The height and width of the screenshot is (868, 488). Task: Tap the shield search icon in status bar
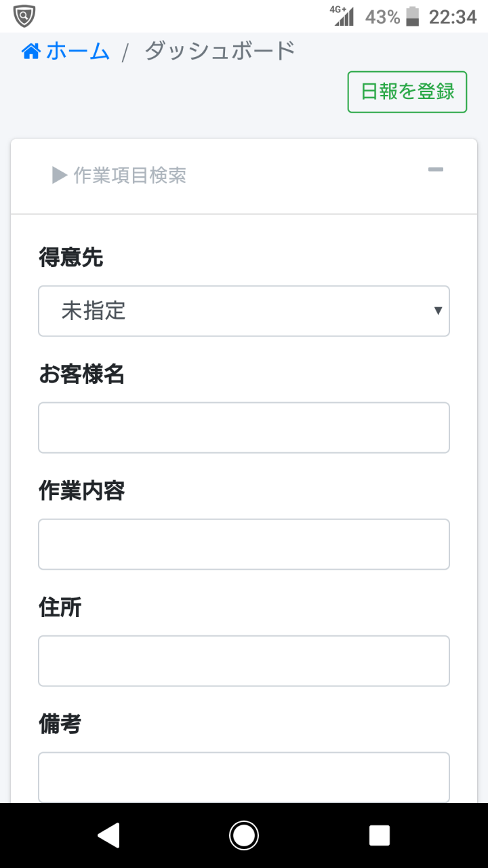point(24,15)
